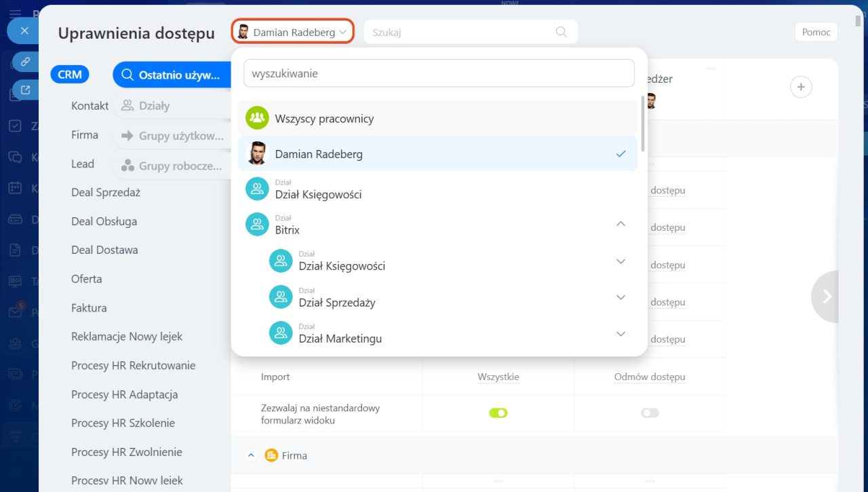The height and width of the screenshot is (492, 868).
Task: Disable the green niestandardowy formularz toggle
Action: (498, 413)
